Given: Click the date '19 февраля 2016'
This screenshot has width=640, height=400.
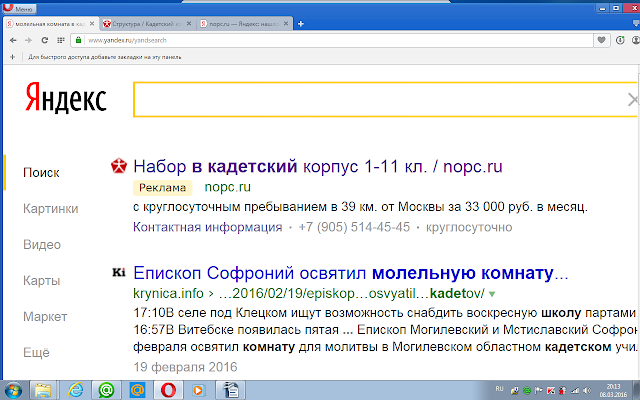Looking at the screenshot, I should coord(185,367).
